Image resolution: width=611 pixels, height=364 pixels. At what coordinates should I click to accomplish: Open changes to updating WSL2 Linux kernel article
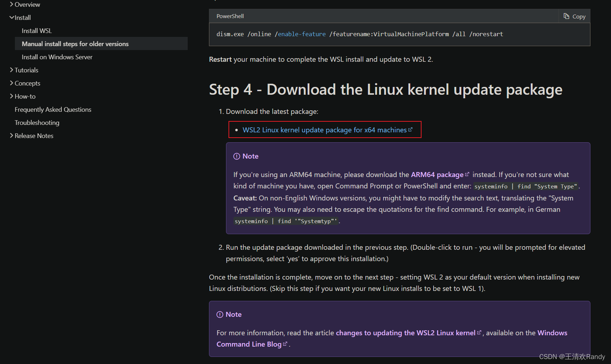406,333
